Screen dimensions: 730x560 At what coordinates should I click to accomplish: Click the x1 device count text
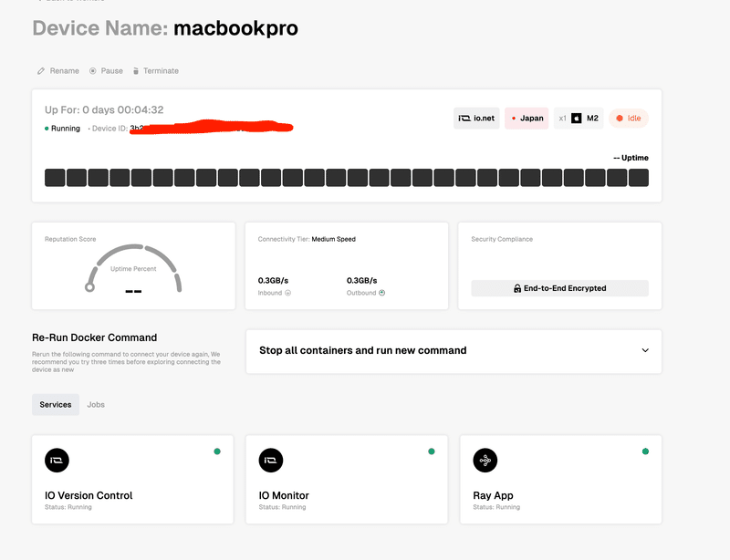point(562,119)
